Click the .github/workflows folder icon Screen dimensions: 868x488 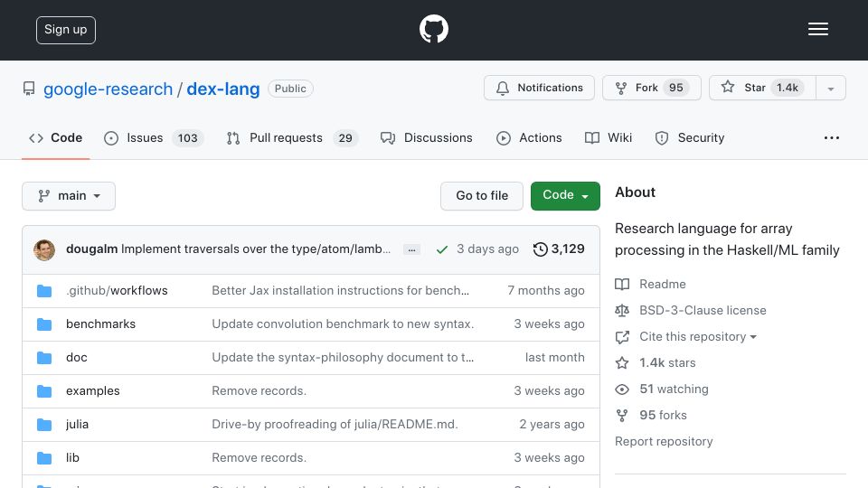point(44,291)
